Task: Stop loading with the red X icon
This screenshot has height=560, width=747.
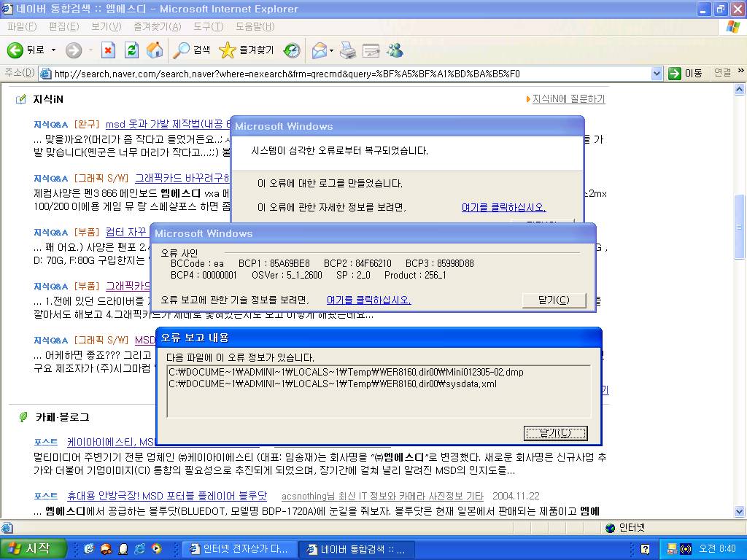Action: tap(108, 50)
